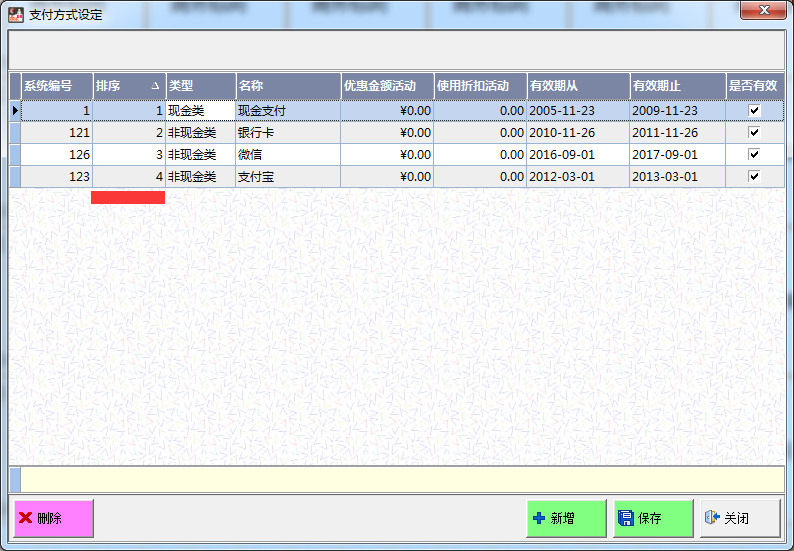The height and width of the screenshot is (551, 794).
Task: Toggle valid checkbox for 微信 row
Action: point(754,154)
